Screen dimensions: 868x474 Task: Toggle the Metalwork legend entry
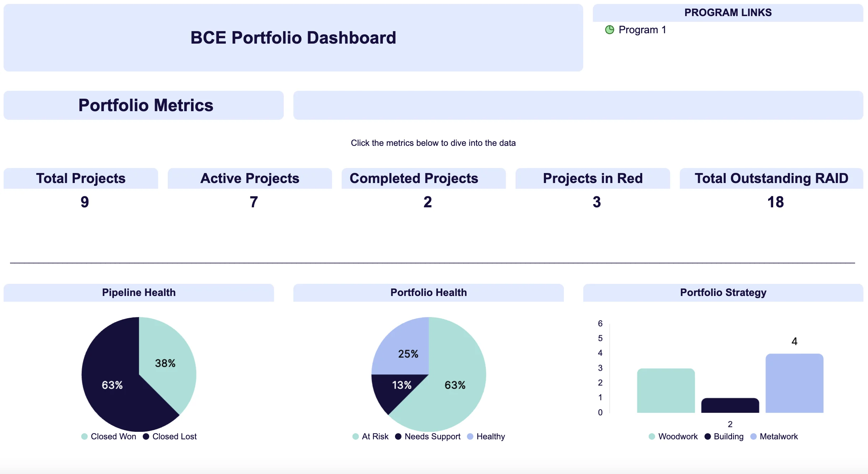click(x=774, y=436)
